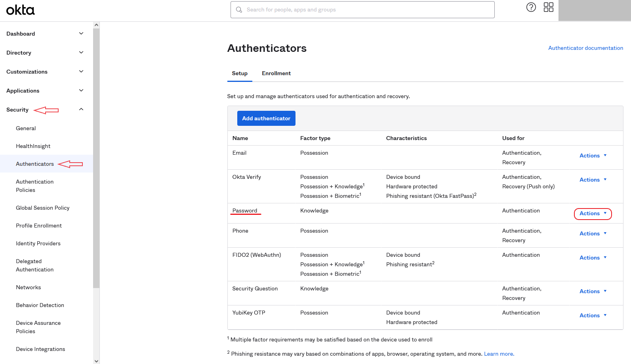Click the sidebar scrollbar thumb
The width and height of the screenshot is (631, 364).
96,158
